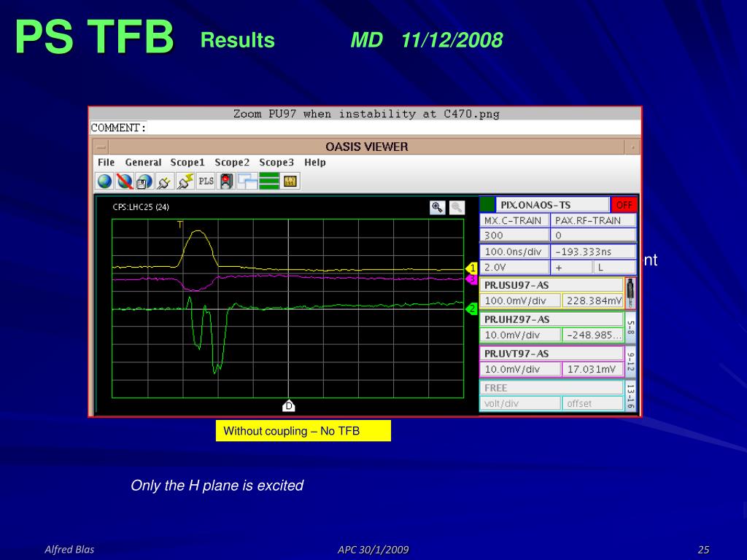Click the PAX.RF-TRAIN field
The width and height of the screenshot is (747, 560).
594,220
